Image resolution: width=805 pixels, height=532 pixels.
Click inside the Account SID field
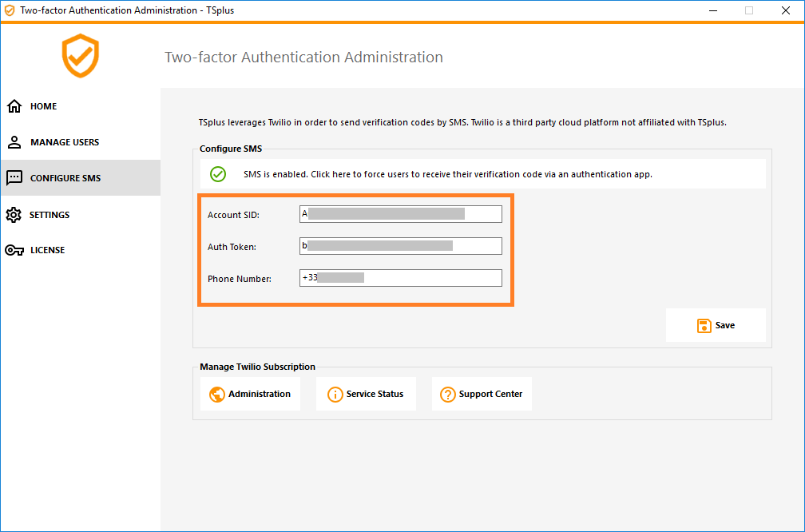(x=399, y=213)
